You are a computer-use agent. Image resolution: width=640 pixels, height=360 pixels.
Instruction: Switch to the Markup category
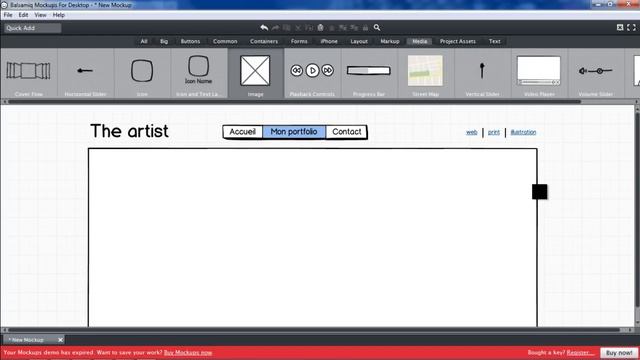click(x=389, y=41)
